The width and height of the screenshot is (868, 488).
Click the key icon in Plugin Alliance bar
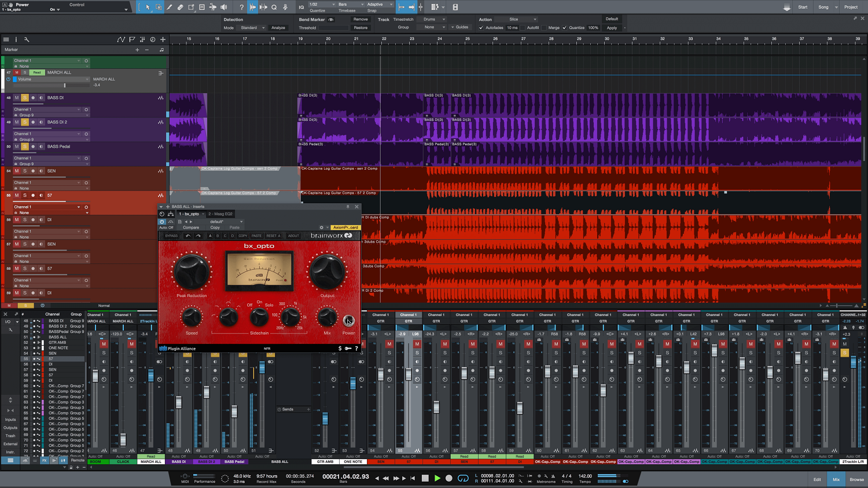(x=348, y=348)
